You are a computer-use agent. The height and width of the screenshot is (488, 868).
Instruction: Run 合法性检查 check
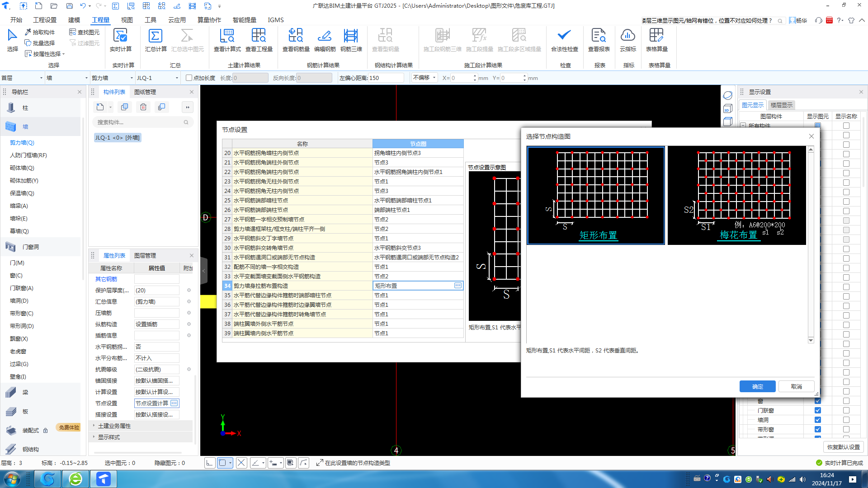pyautogui.click(x=564, y=40)
